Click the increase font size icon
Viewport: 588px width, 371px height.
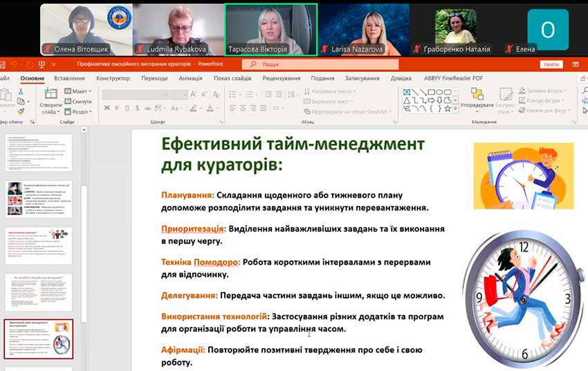tap(194, 95)
